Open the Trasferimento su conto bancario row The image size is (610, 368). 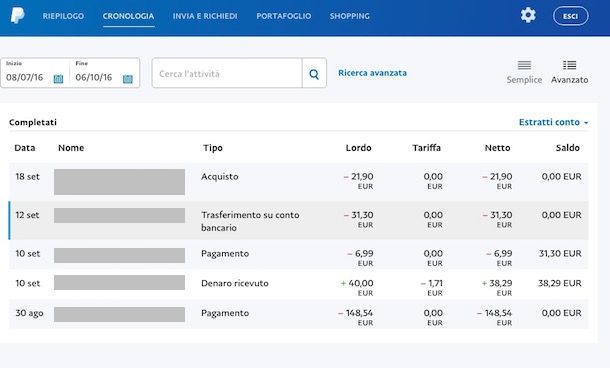298,221
